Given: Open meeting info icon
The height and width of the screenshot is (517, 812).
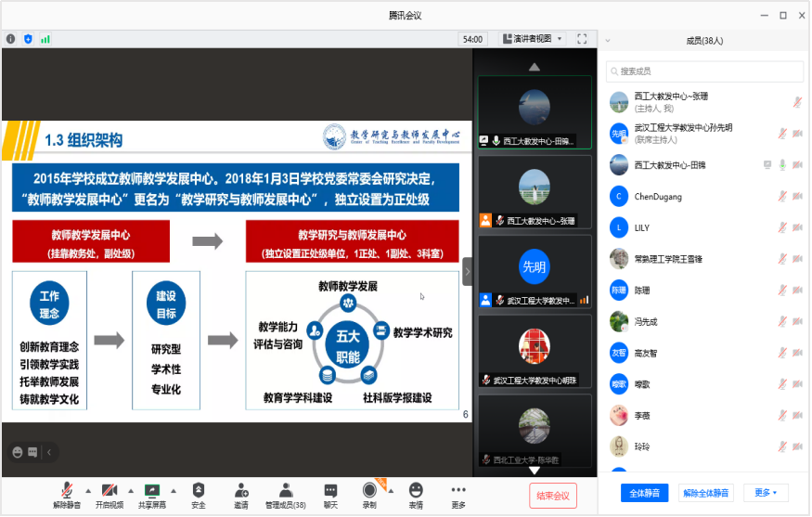Looking at the screenshot, I should click(11, 39).
